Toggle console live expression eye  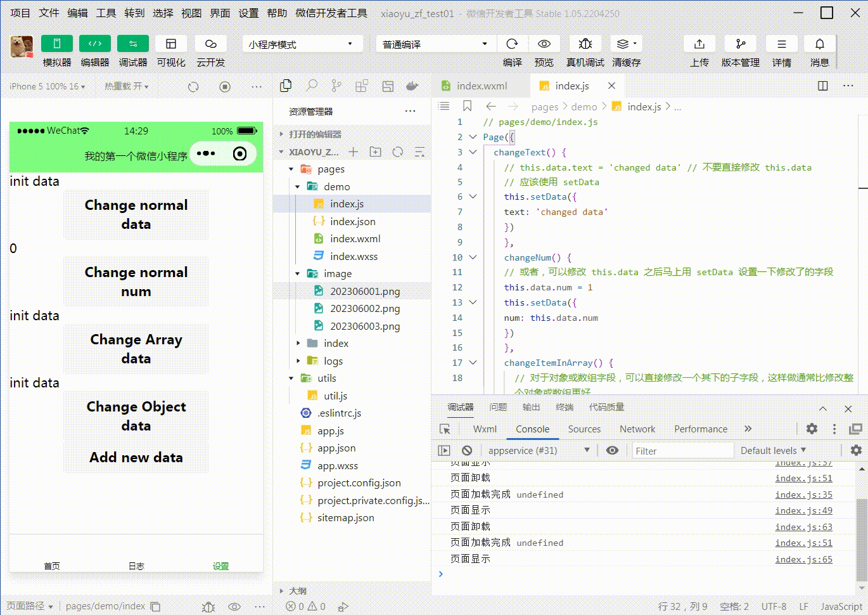[x=612, y=450]
